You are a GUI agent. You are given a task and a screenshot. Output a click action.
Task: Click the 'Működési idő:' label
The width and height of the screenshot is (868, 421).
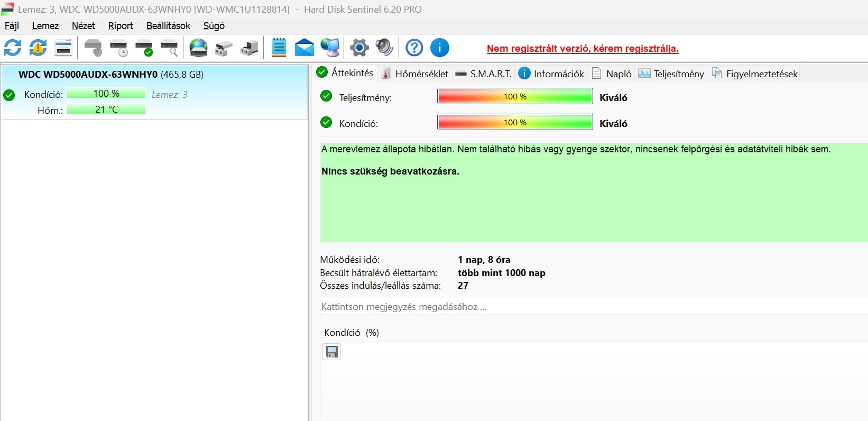(350, 260)
